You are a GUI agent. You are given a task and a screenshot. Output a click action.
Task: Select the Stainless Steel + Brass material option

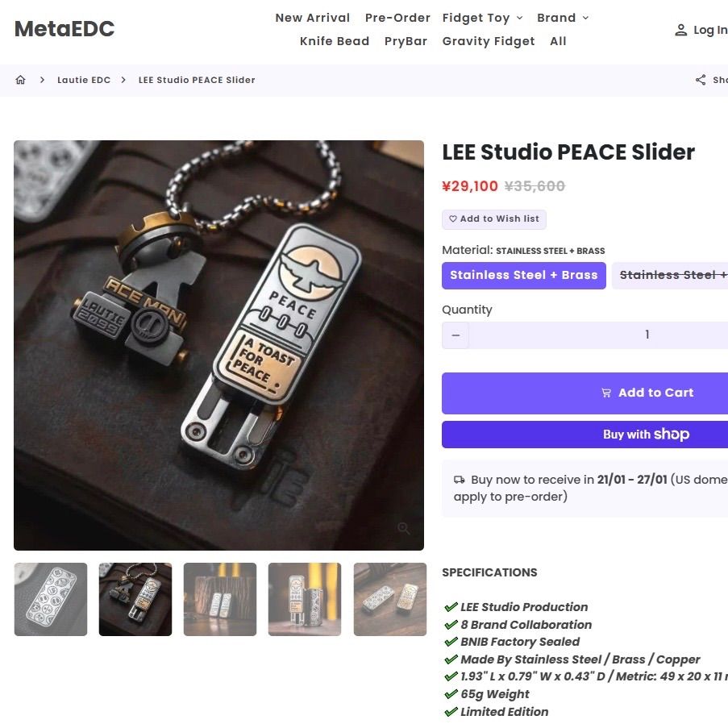tap(523, 275)
